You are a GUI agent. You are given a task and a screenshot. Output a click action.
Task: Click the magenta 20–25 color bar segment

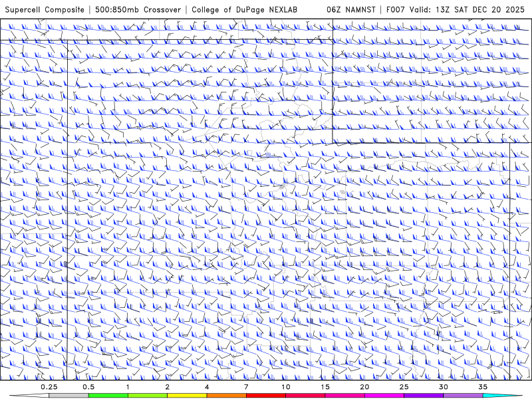(x=384, y=396)
